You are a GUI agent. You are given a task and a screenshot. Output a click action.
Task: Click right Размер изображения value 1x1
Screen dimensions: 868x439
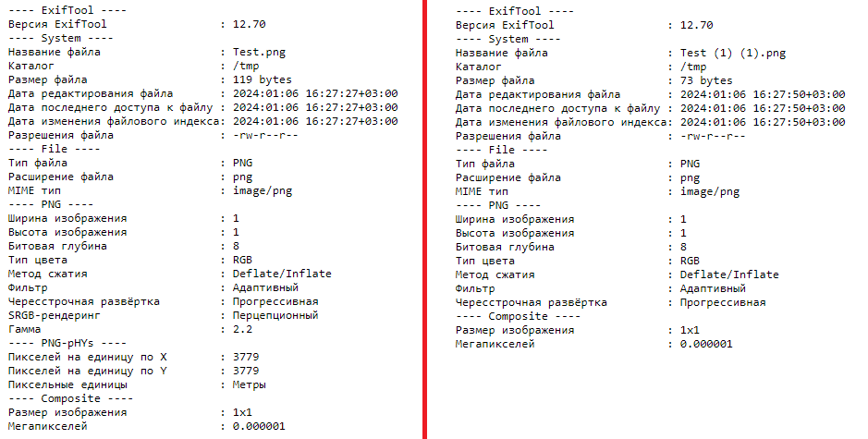coord(690,331)
